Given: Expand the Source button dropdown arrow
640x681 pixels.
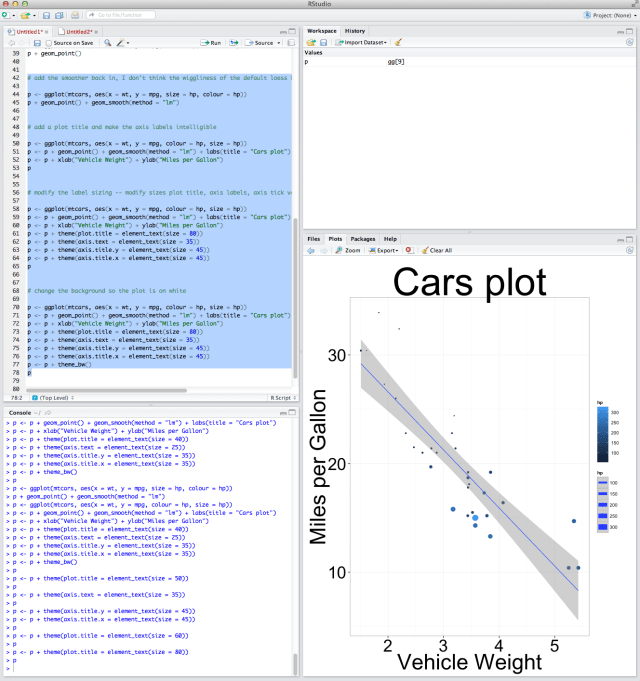Looking at the screenshot, I should tap(279, 43).
